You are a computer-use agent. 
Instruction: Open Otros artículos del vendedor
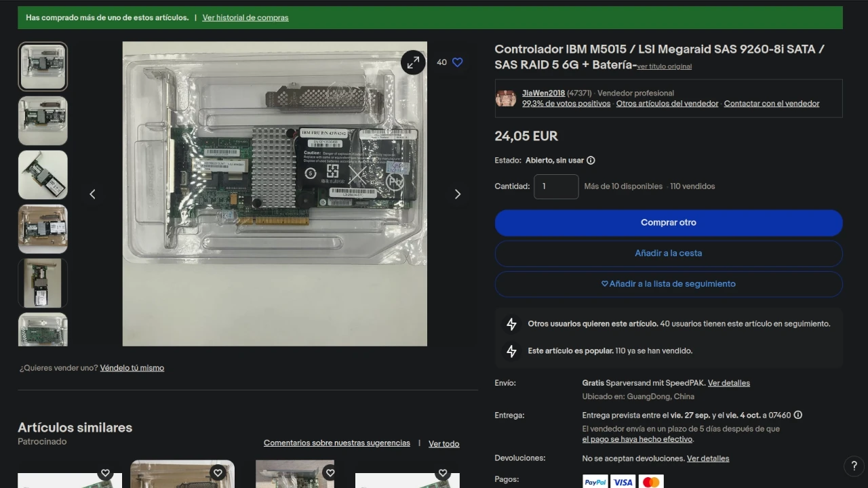(667, 104)
